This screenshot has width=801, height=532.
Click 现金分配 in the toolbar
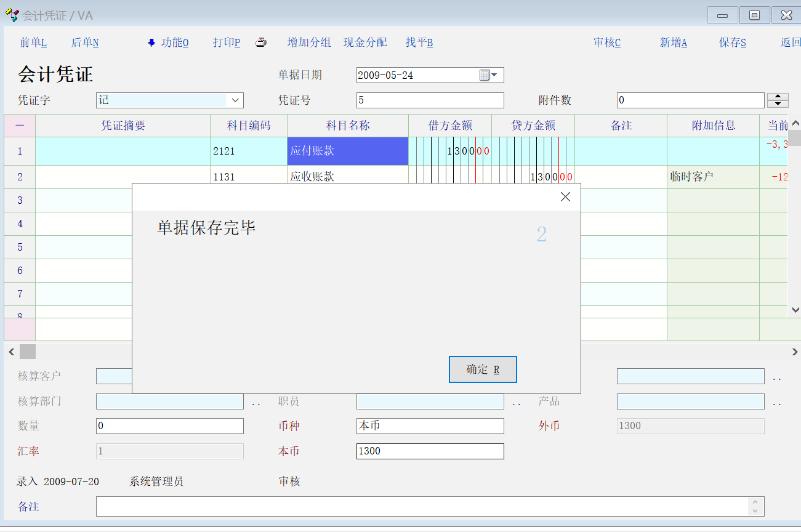[366, 42]
